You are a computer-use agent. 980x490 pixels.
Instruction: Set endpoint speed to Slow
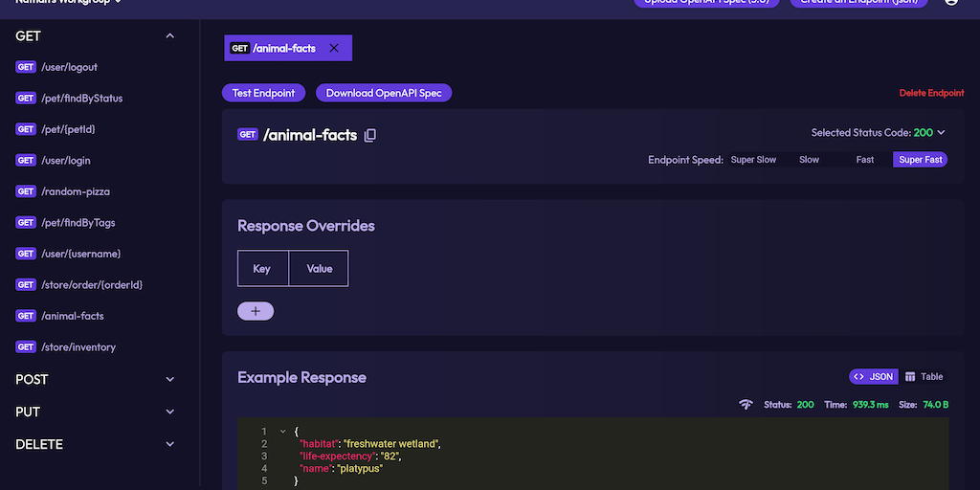pyautogui.click(x=809, y=160)
